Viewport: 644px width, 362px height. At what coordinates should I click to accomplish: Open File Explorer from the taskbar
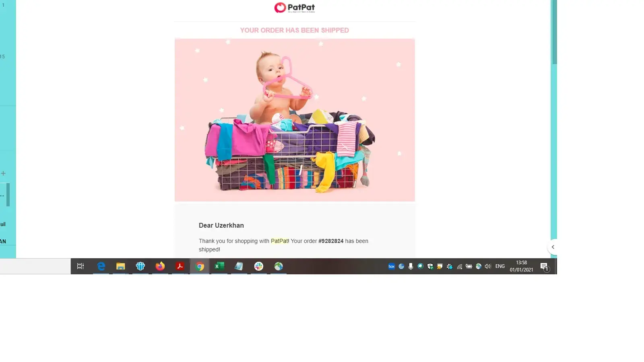pos(121,266)
